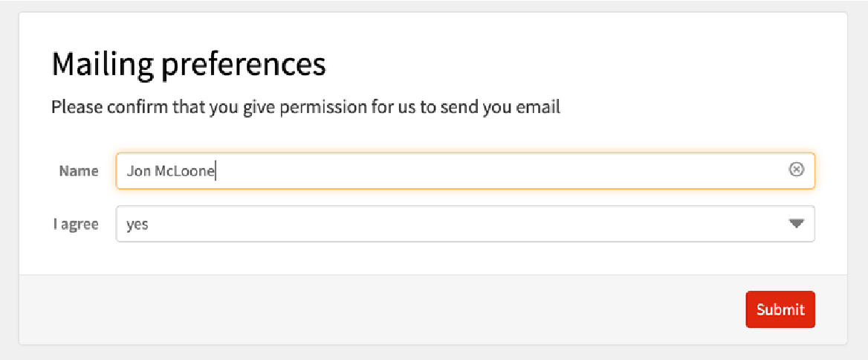
Task: Select the "yes" value in the dropdown
Action: pyautogui.click(x=137, y=225)
